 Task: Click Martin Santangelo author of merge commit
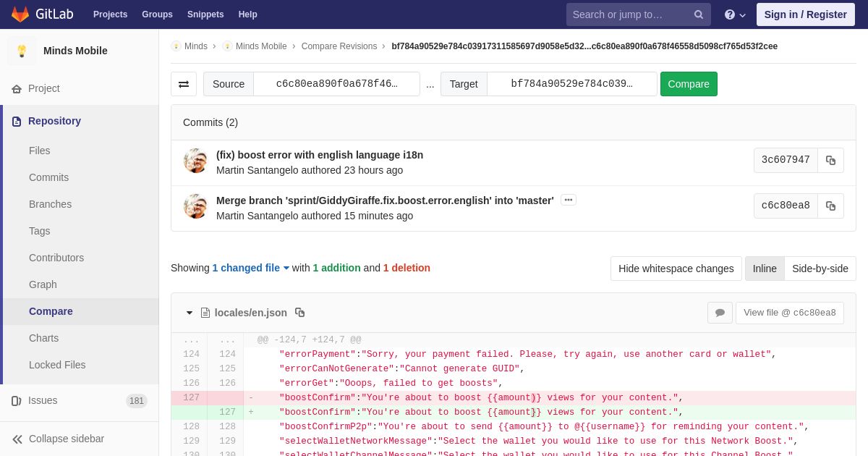pos(257,216)
